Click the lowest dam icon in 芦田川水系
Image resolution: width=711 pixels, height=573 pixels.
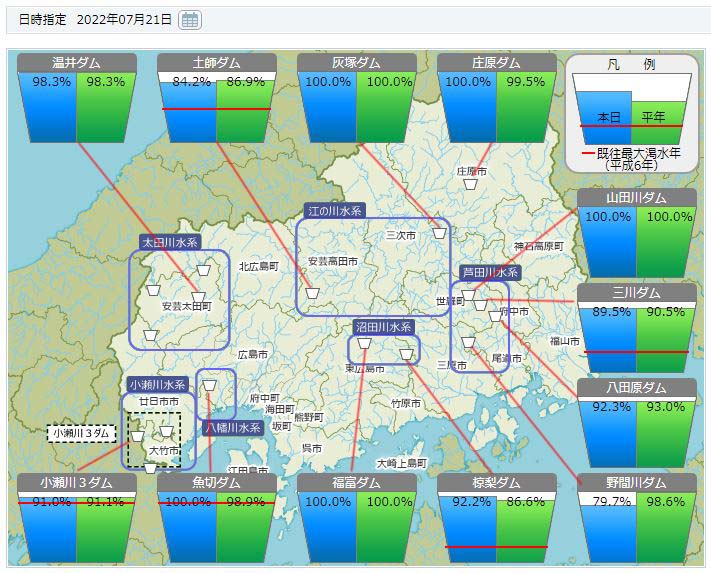[468, 342]
